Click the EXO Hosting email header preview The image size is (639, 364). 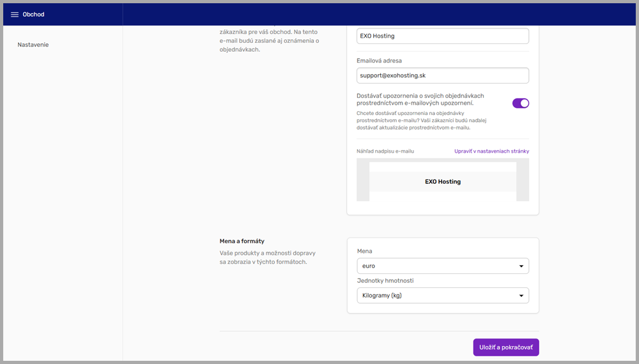[442, 181]
